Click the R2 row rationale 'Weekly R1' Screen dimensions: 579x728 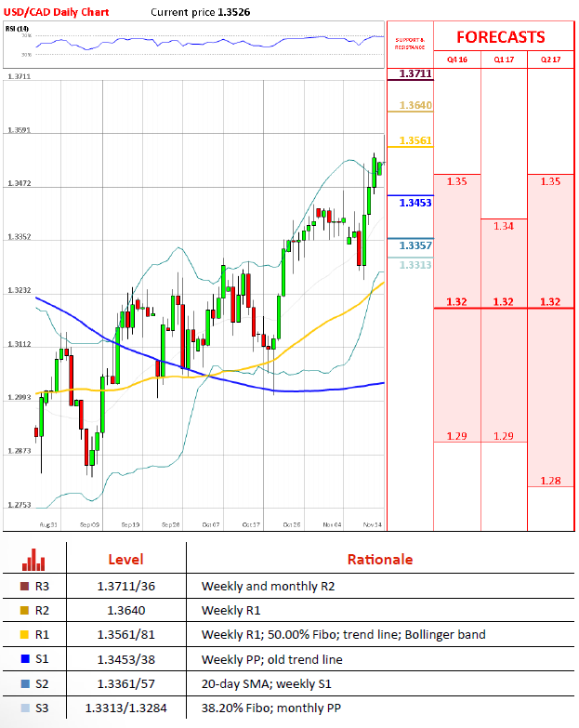pos(231,611)
